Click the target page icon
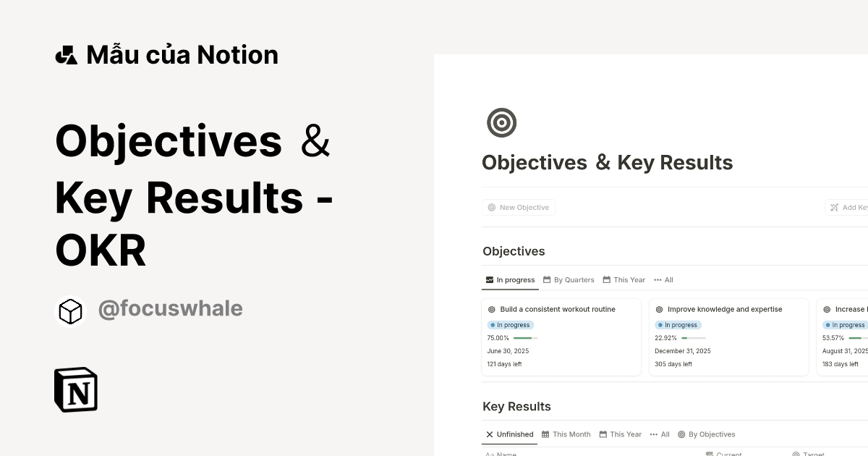 [501, 122]
